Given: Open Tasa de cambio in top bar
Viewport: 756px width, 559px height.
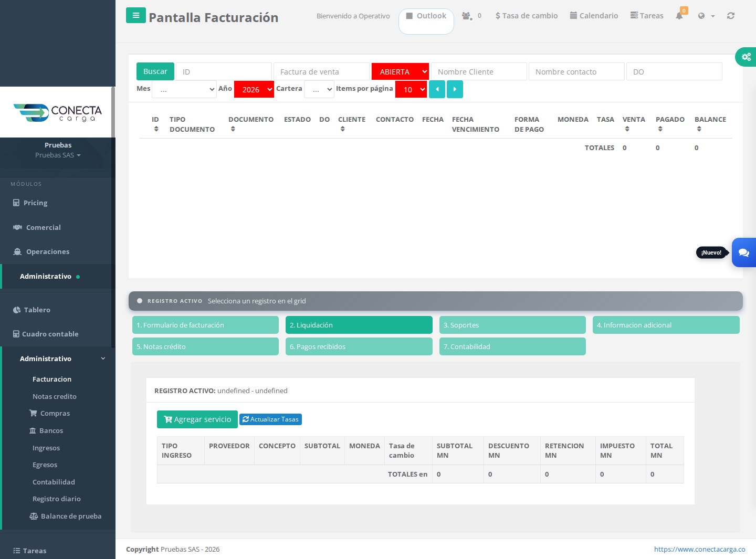Looking at the screenshot, I should coord(527,16).
